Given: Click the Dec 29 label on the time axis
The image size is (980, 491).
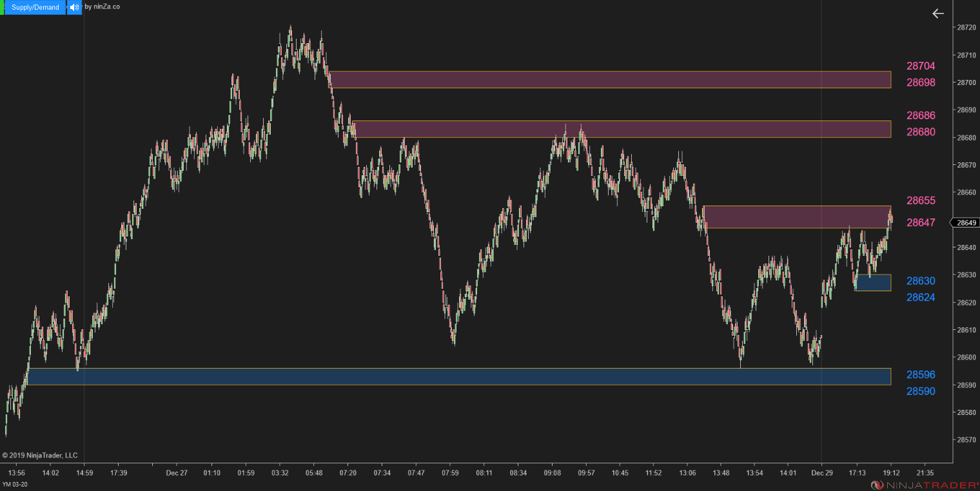Looking at the screenshot, I should tap(821, 472).
